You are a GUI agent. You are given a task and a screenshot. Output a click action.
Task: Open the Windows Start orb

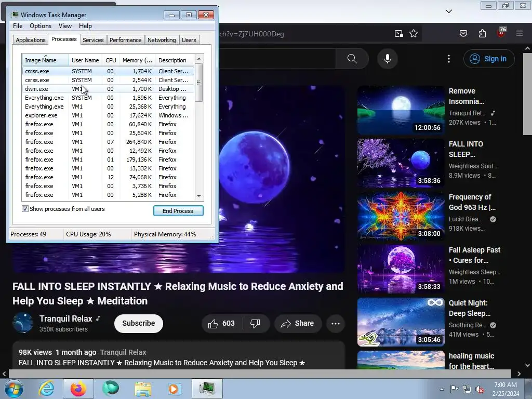[14, 389]
